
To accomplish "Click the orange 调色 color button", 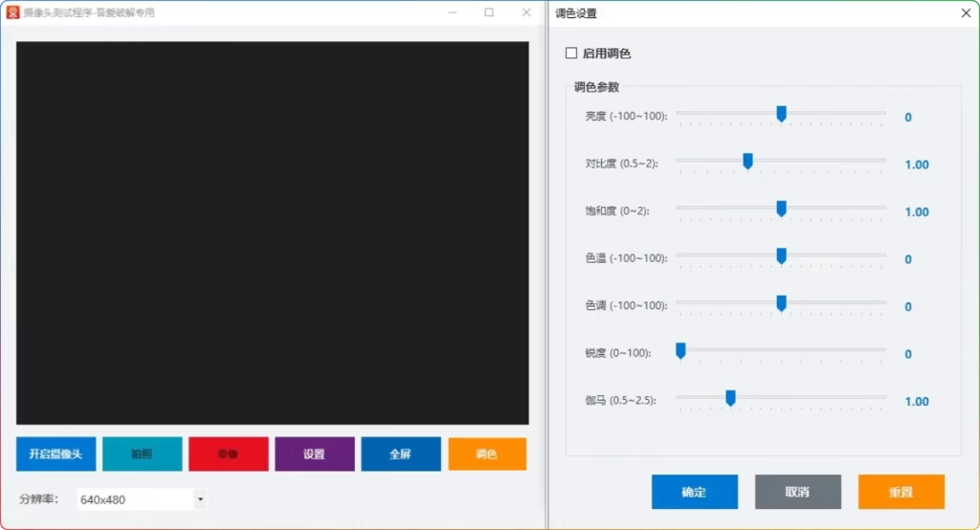I will [487, 453].
